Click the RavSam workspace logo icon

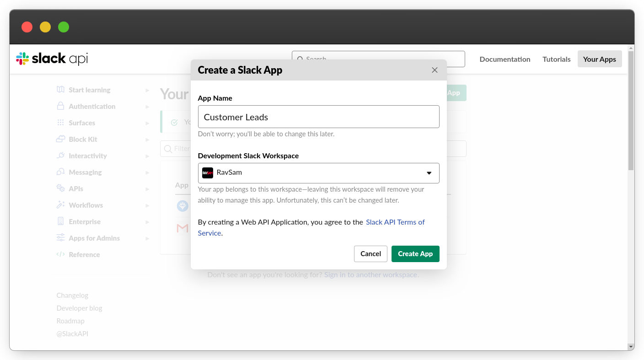point(208,173)
